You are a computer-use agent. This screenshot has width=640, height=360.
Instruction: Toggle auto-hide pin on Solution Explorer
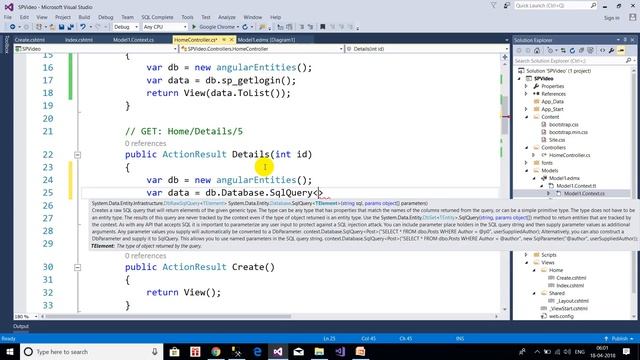(x=625, y=40)
